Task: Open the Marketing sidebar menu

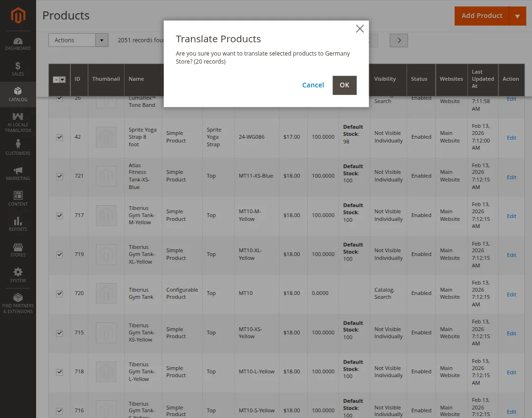Action: 18,173
